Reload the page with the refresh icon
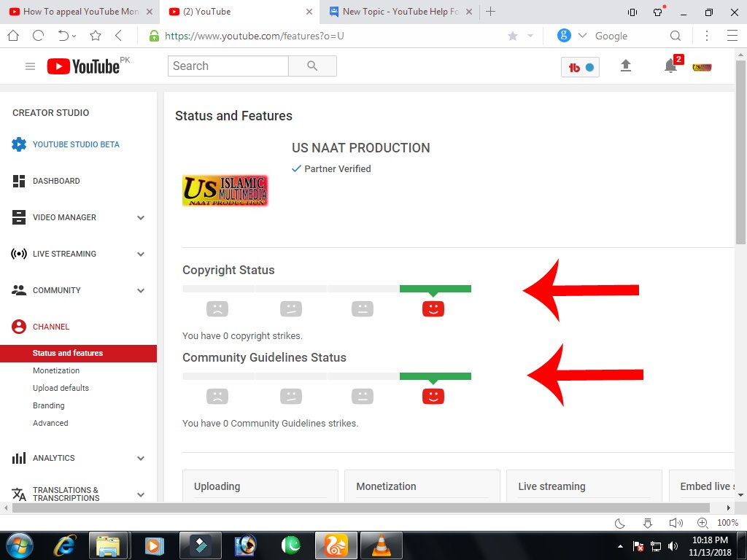 pyautogui.click(x=38, y=36)
